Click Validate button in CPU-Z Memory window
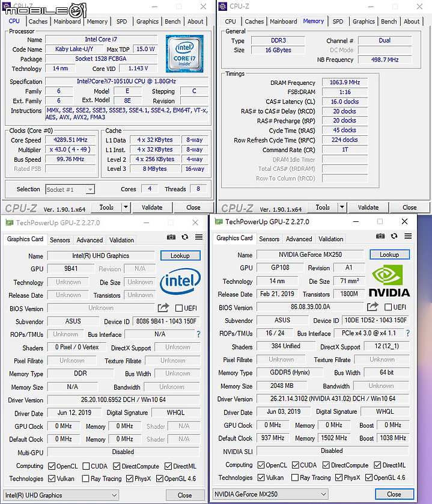This screenshot has height=504, width=432. pos(368,207)
